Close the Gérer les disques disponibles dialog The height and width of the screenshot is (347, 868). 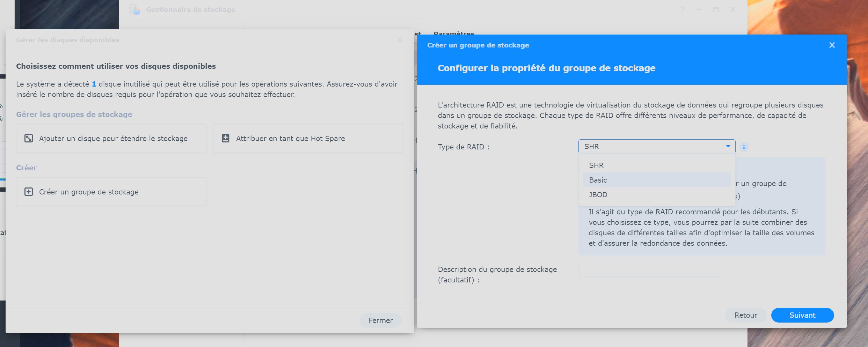(400, 40)
